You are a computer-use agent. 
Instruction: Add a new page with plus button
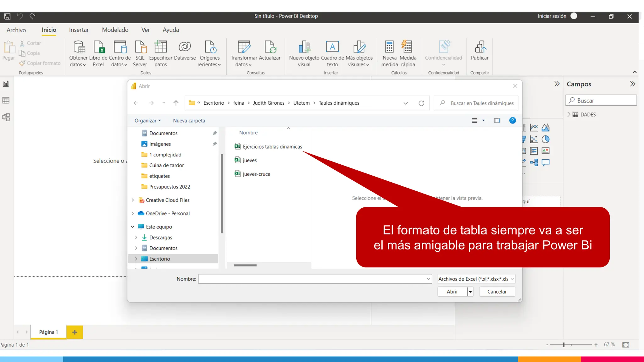point(75,332)
